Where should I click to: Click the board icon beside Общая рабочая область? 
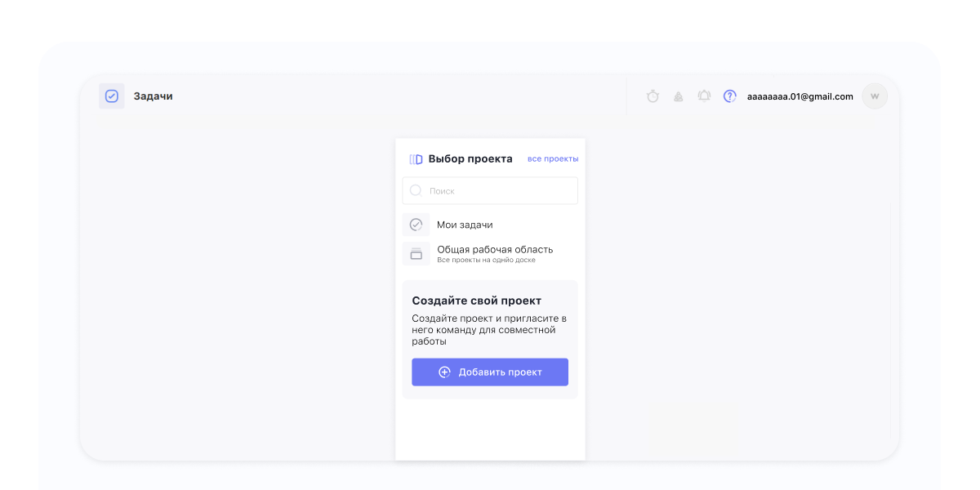416,254
